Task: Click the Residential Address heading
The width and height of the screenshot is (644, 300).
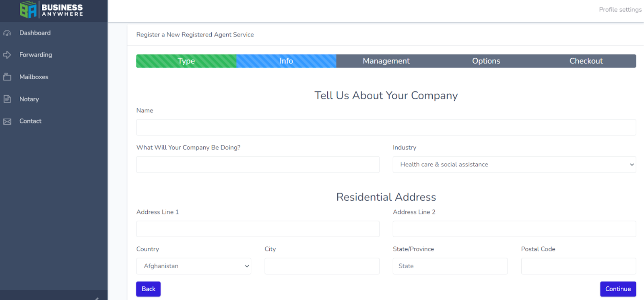Action: pyautogui.click(x=386, y=197)
